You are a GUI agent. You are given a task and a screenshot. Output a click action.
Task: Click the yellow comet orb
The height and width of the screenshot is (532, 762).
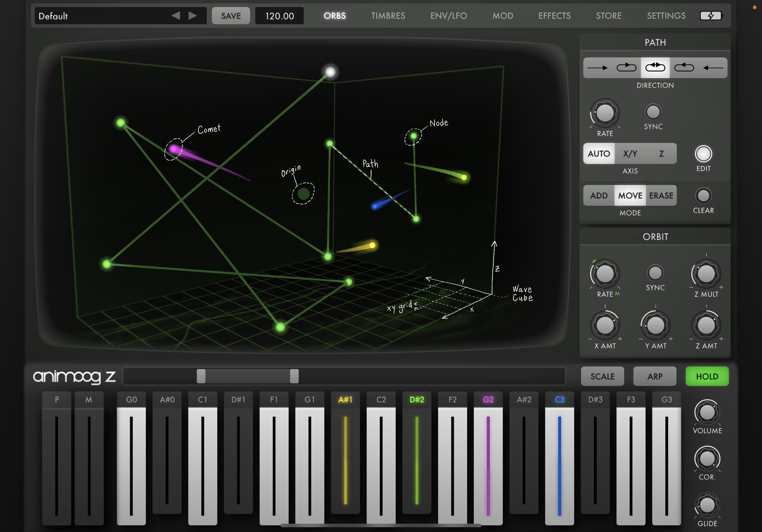[x=372, y=245]
